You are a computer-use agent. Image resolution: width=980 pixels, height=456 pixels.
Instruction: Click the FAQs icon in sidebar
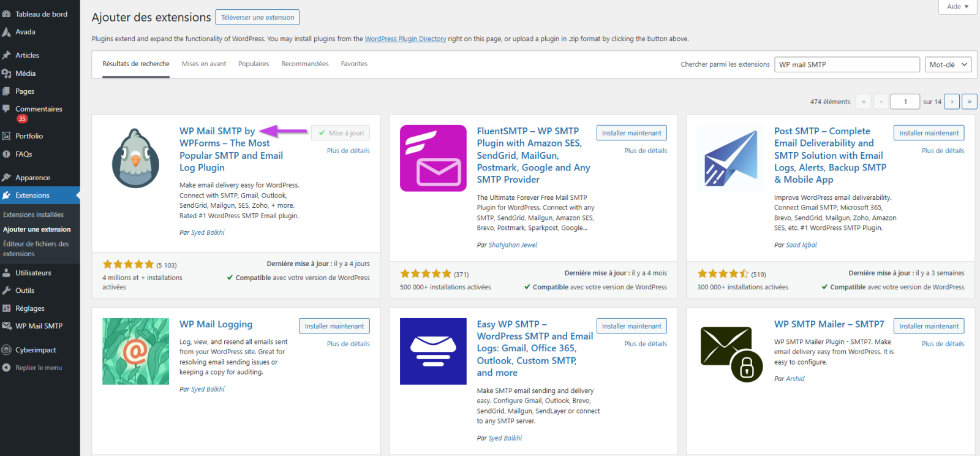pyautogui.click(x=7, y=154)
